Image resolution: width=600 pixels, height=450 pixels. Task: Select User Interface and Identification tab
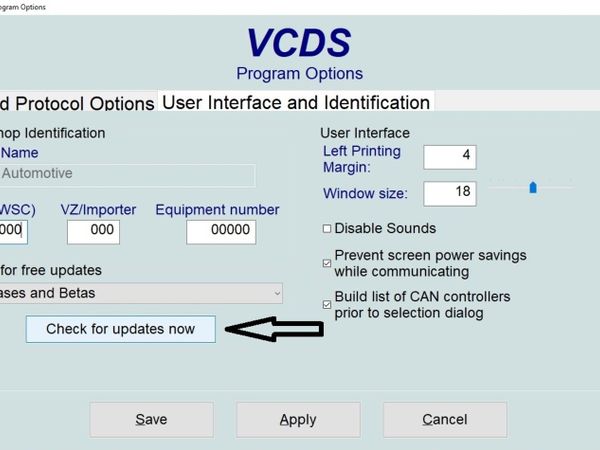pos(296,102)
